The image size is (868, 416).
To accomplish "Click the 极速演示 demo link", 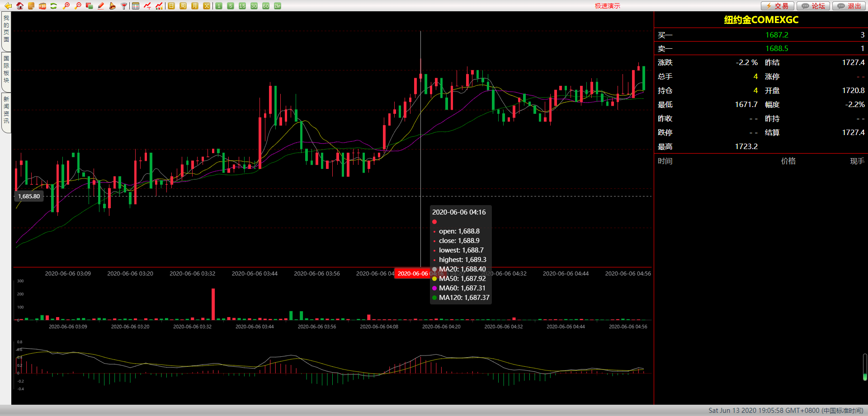I will [x=608, y=6].
